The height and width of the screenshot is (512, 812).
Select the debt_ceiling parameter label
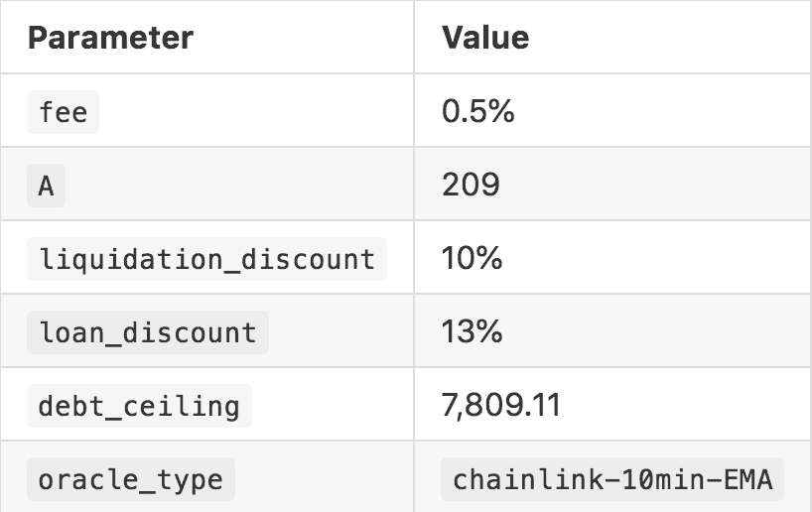tap(139, 406)
